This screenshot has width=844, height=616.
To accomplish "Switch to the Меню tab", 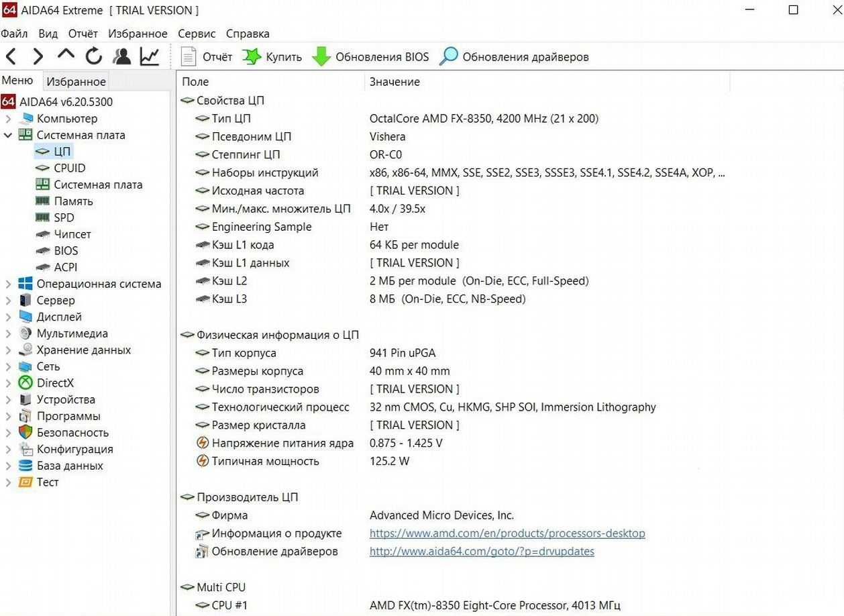I will point(17,81).
